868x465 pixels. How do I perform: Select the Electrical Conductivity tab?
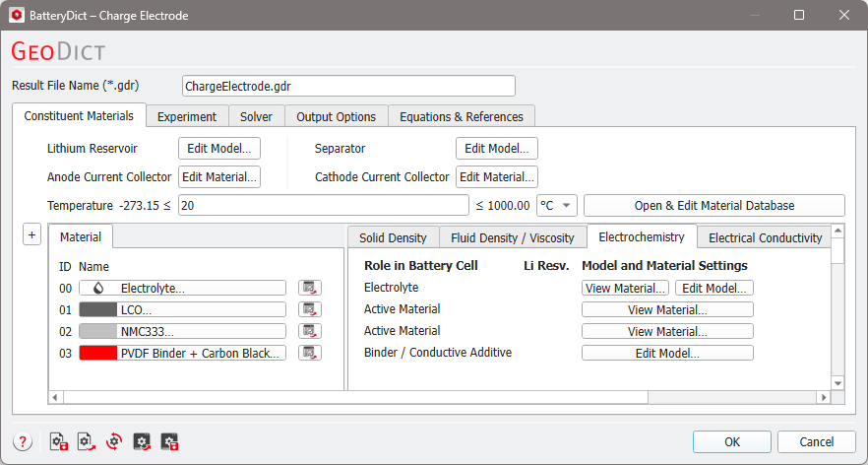coord(765,237)
